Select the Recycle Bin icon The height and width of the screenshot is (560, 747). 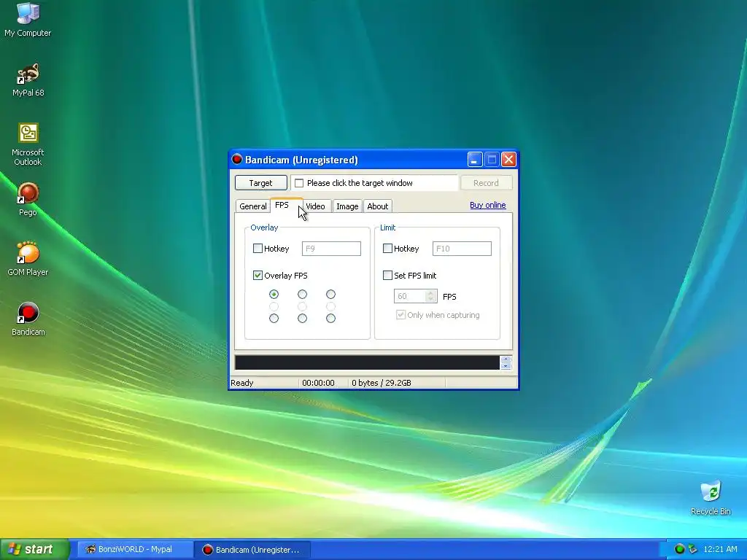(x=711, y=497)
